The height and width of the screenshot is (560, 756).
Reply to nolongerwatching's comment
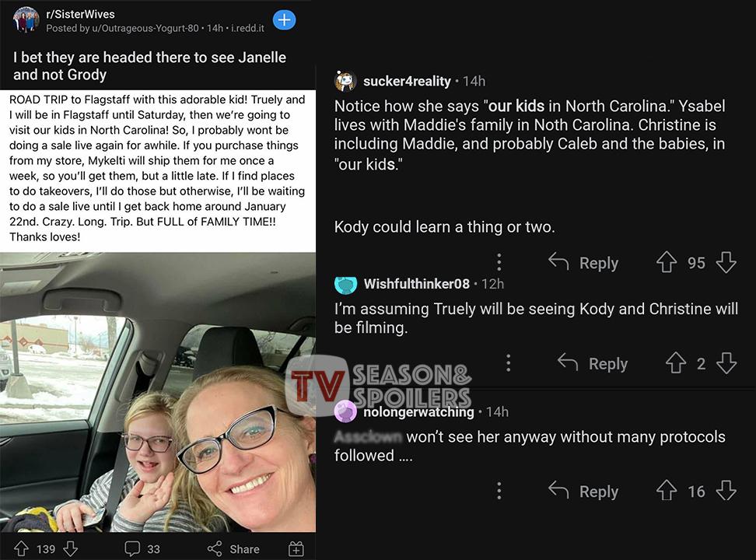(583, 491)
